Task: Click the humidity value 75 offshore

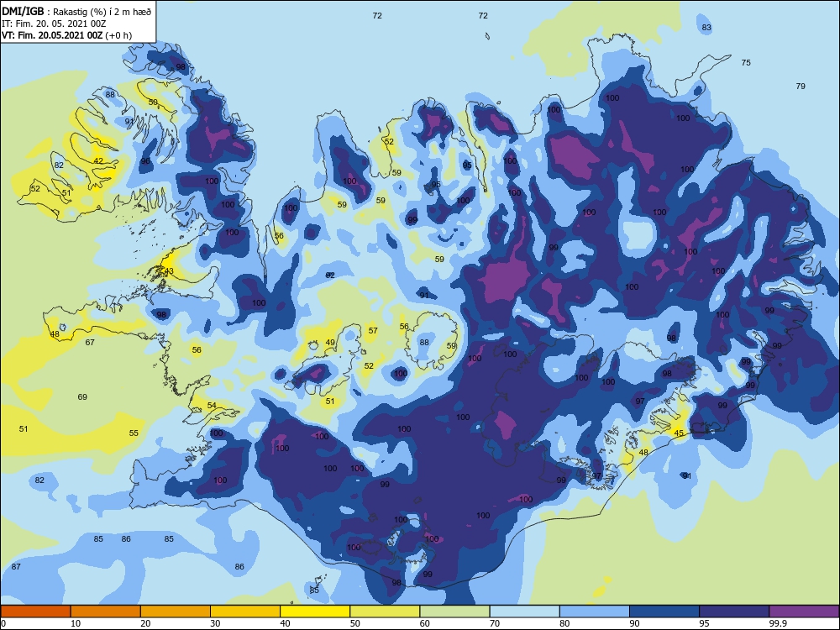Action: 746,63
